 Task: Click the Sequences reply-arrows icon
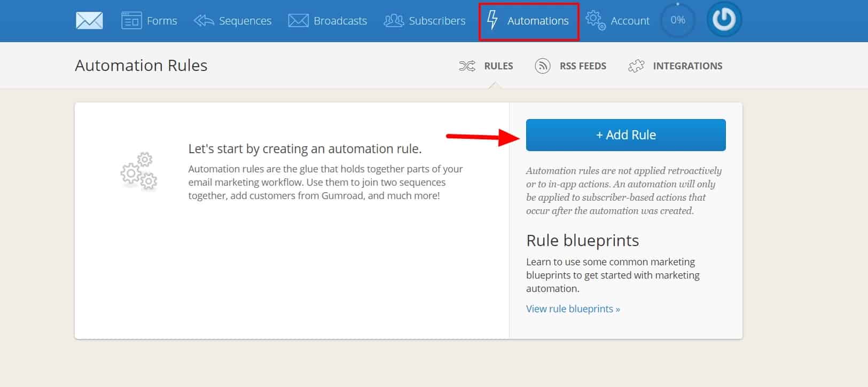tap(204, 21)
